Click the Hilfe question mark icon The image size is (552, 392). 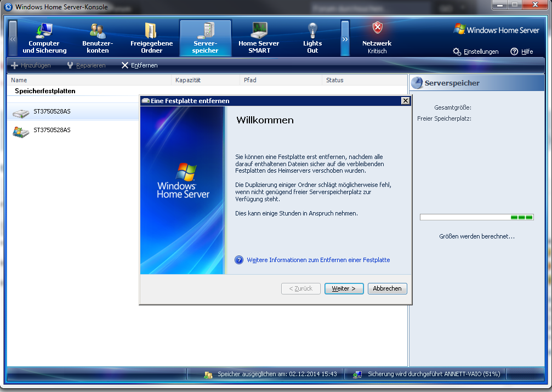pos(514,52)
